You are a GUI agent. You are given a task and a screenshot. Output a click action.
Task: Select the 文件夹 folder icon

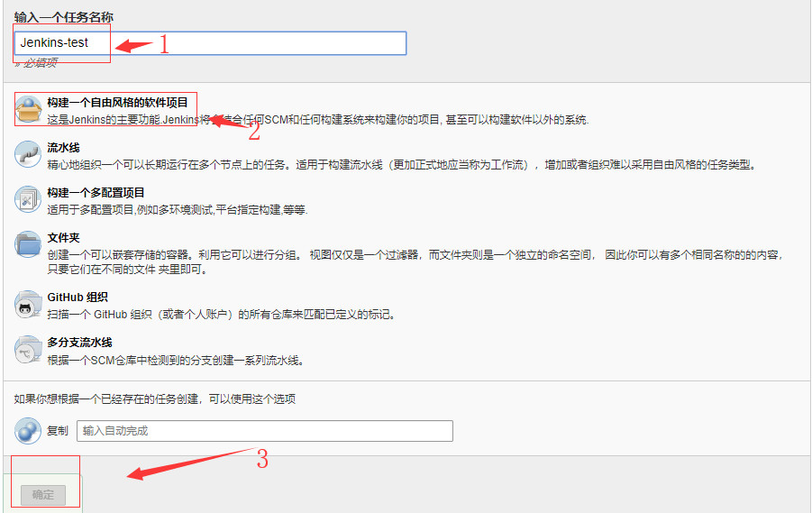click(28, 244)
